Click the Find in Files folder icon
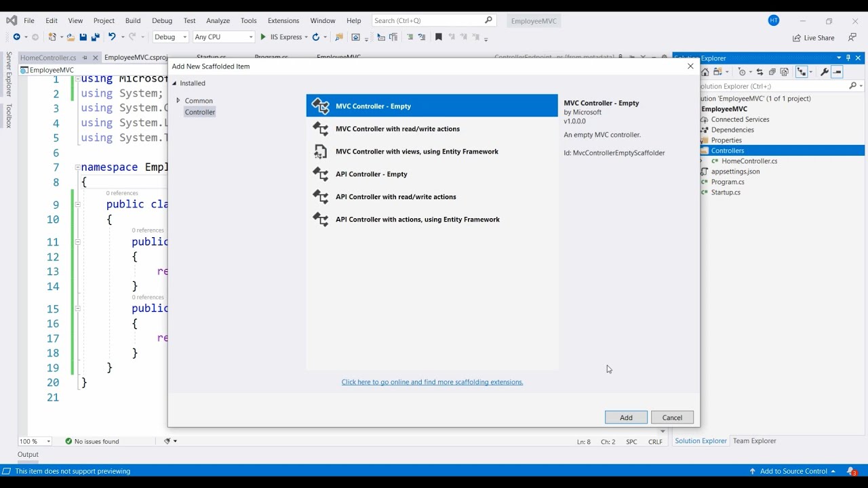Viewport: 868px width, 488px height. (x=339, y=37)
